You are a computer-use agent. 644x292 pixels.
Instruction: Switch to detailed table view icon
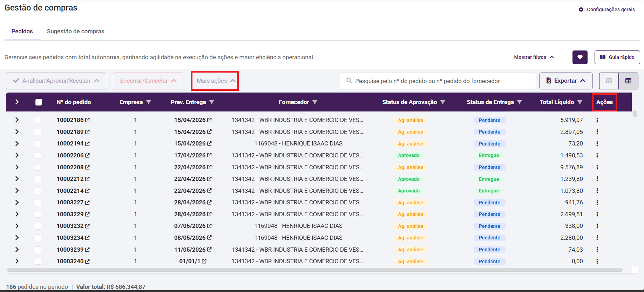click(628, 81)
